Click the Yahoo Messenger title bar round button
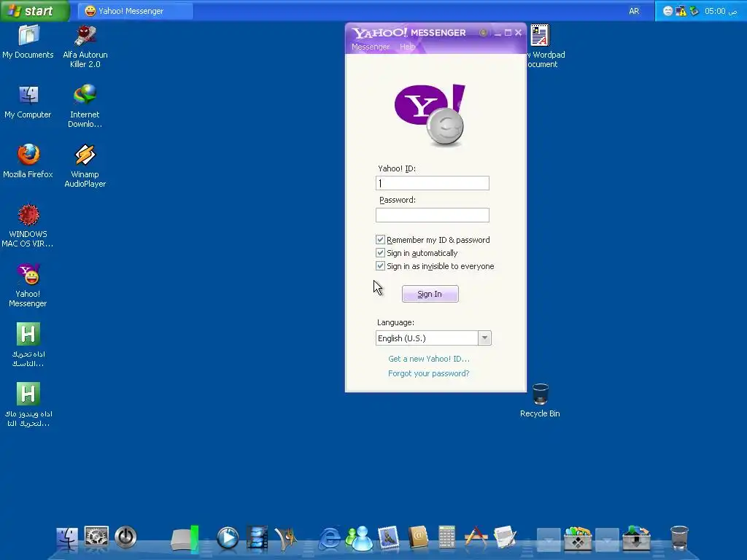This screenshot has width=747, height=560. tap(483, 33)
